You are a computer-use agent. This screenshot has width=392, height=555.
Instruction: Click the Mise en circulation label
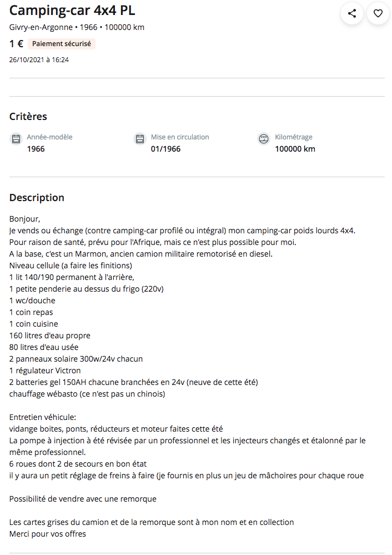pos(180,137)
